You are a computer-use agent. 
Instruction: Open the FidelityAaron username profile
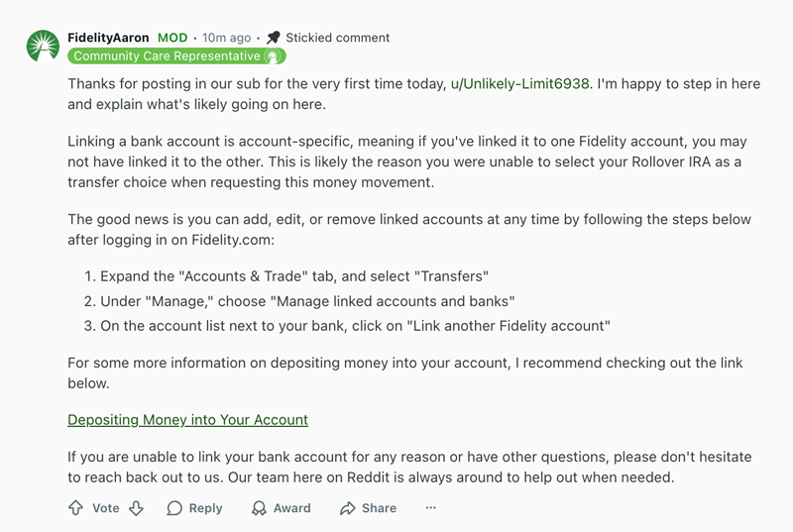108,38
